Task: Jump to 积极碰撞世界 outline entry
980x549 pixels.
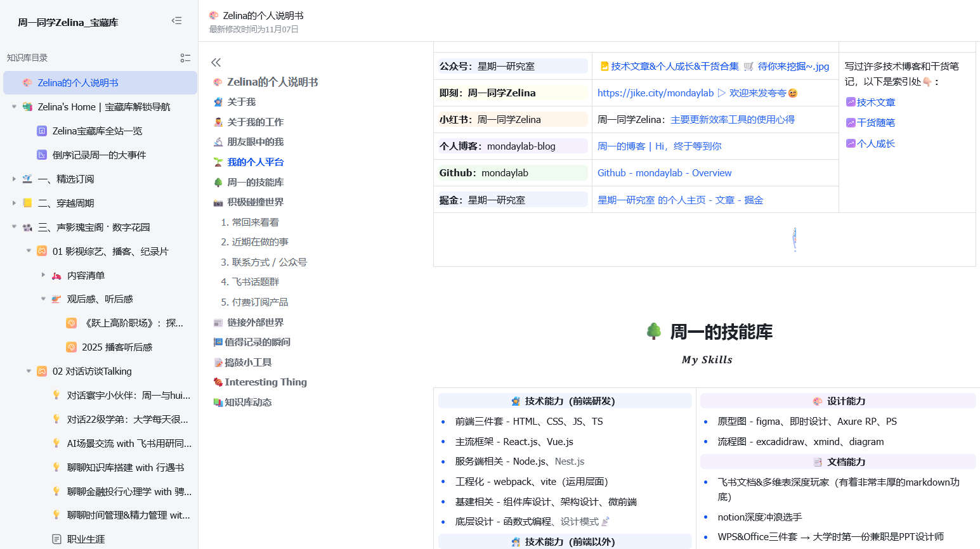Action: [255, 202]
